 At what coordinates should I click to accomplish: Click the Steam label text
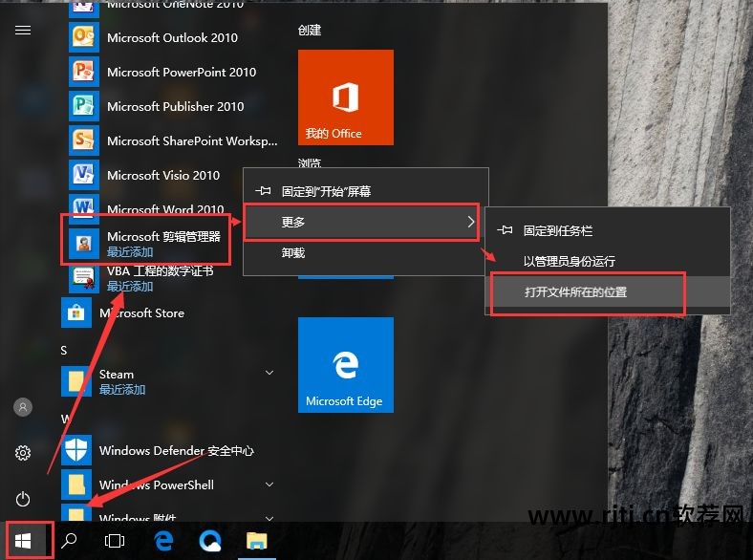pos(117,375)
